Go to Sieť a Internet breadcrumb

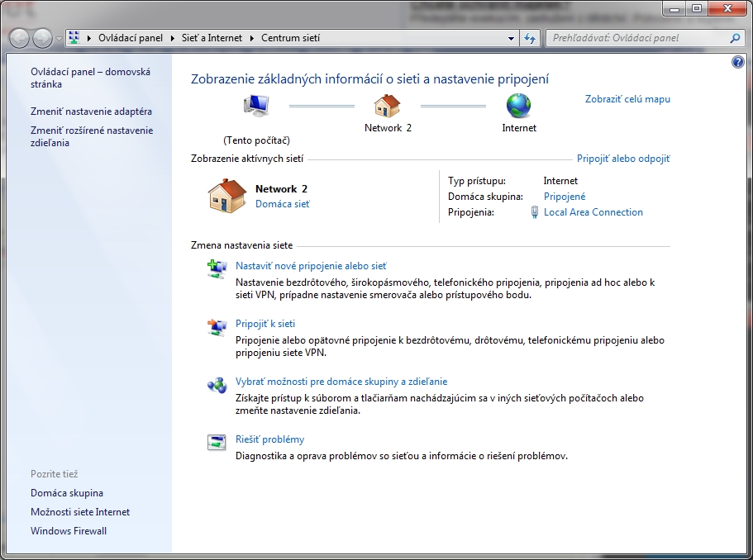point(212,38)
